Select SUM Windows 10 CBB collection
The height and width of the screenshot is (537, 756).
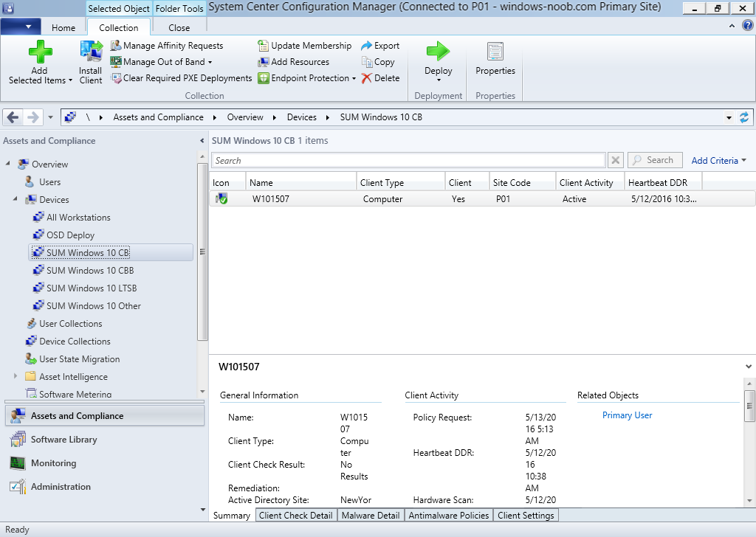tap(90, 270)
